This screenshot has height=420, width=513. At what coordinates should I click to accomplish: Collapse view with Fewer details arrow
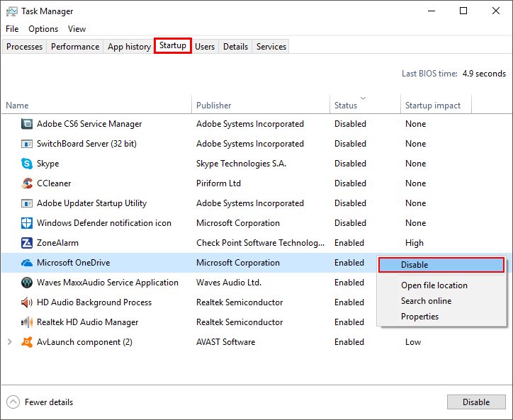(x=13, y=402)
